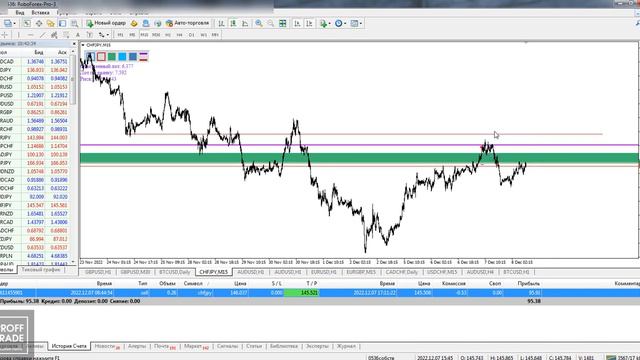Open MetaEditor via the gold icon

tap(134, 23)
